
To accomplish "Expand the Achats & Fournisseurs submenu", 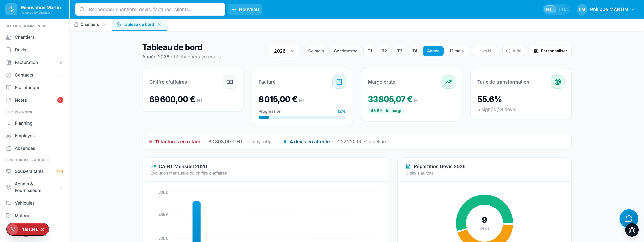I will point(61,187).
